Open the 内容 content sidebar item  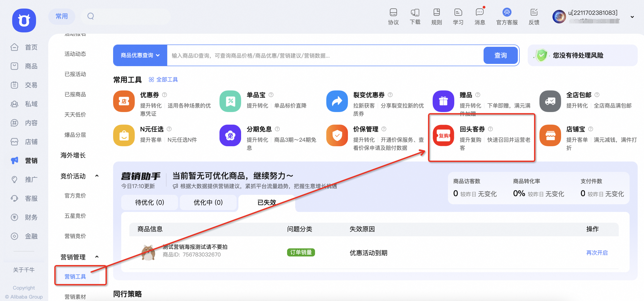tap(24, 123)
